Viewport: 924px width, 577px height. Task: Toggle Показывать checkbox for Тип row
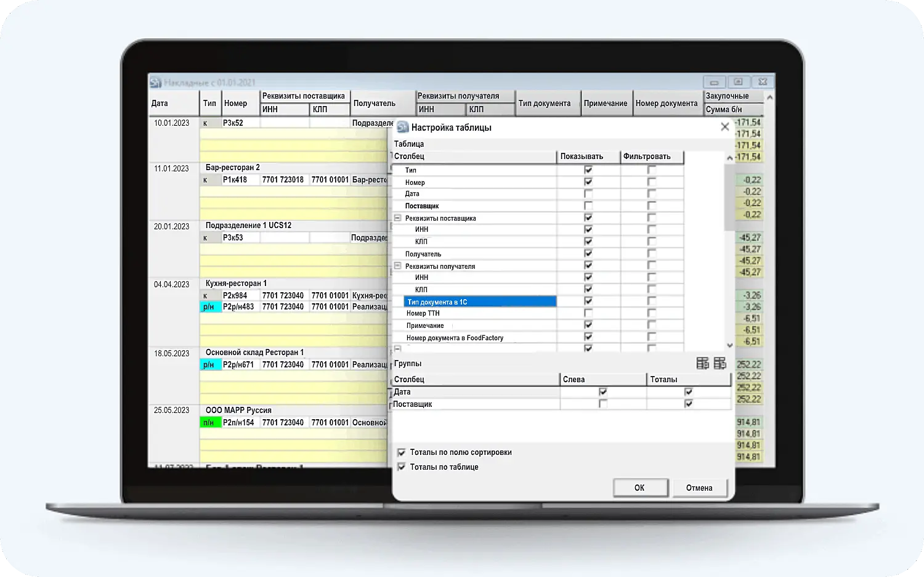[x=588, y=170]
